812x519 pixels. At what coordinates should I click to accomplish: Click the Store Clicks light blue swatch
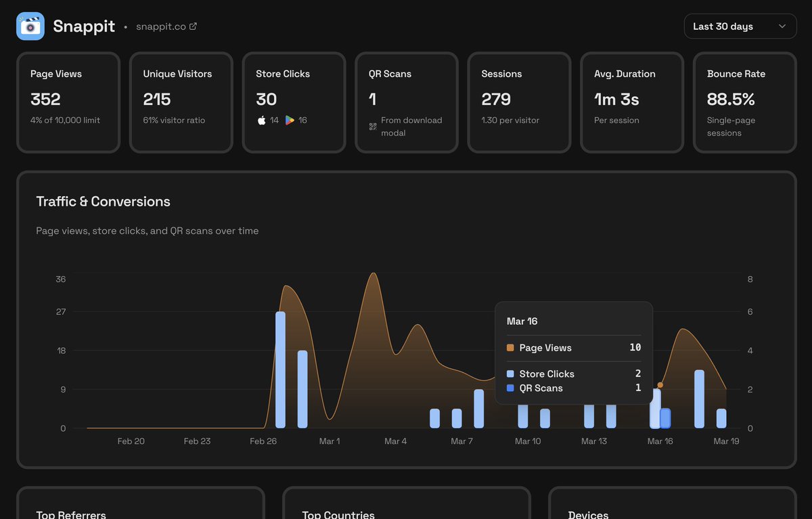510,374
